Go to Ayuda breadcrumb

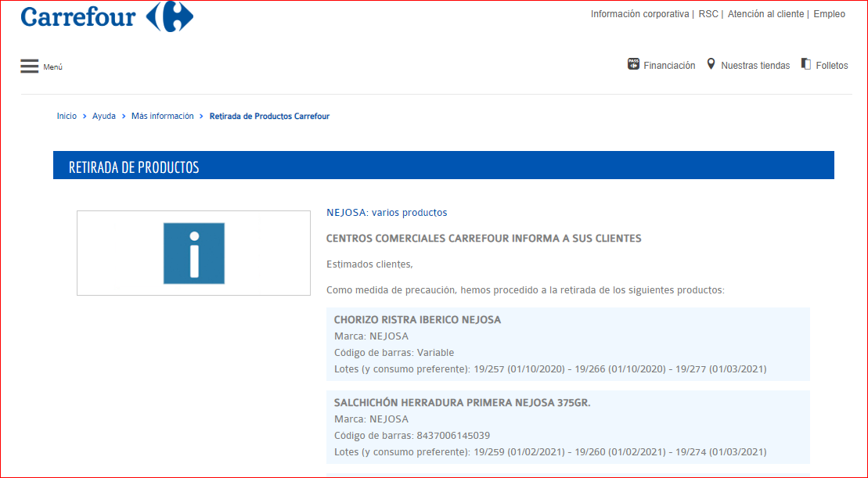click(x=103, y=116)
